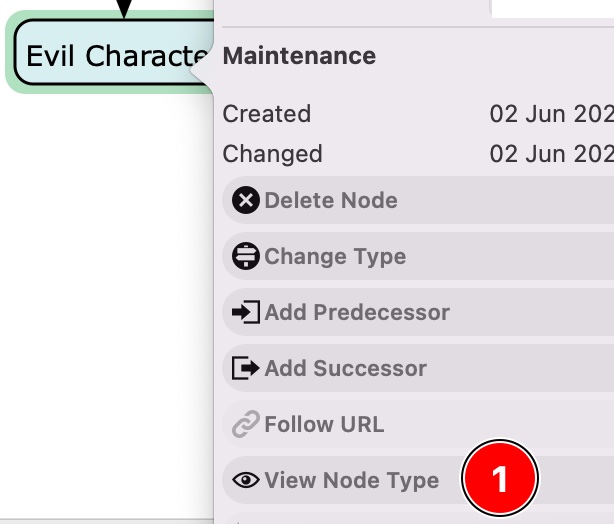Click the X icon beside Delete Node
614x524 pixels.
point(245,201)
